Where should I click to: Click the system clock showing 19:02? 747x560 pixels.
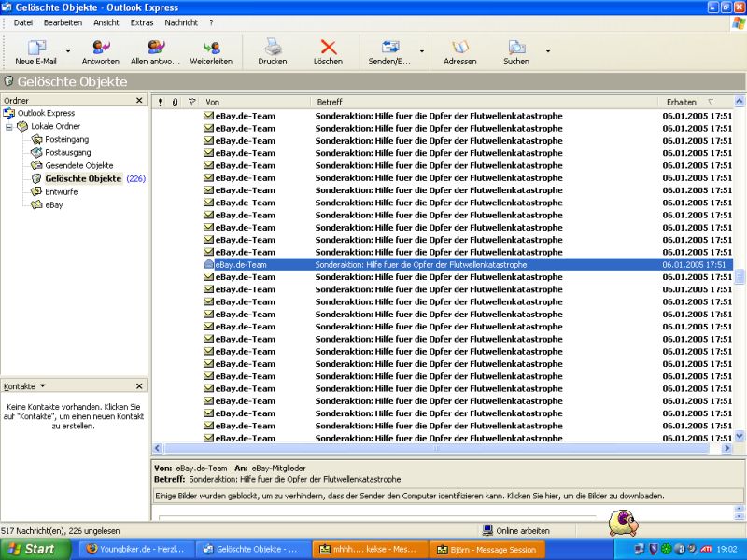coord(727,549)
